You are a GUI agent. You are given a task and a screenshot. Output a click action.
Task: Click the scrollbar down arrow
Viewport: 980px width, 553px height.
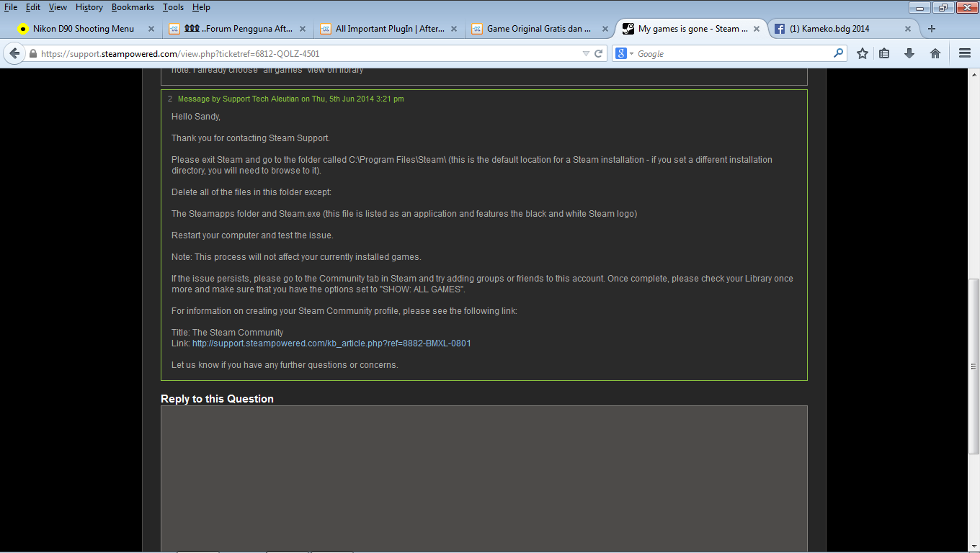(x=974, y=547)
